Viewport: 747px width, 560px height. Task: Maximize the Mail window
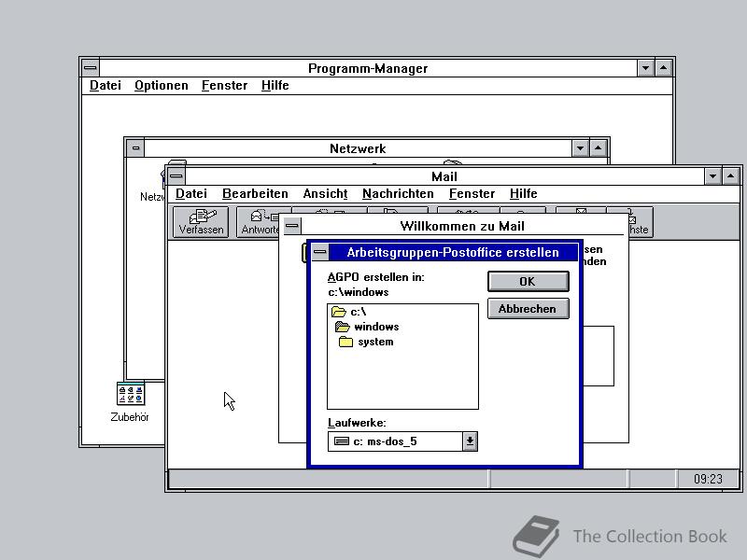click(731, 176)
